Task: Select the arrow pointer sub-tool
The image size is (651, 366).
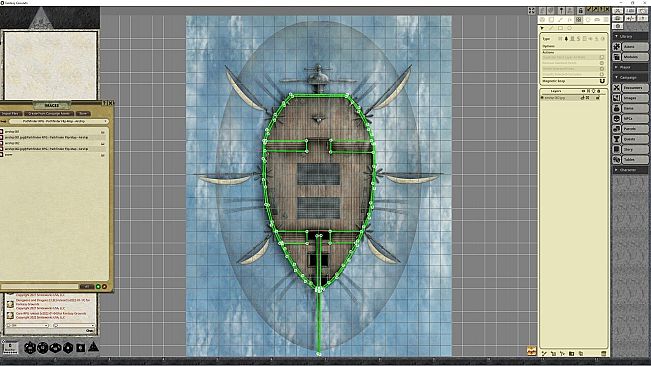Action: click(542, 28)
